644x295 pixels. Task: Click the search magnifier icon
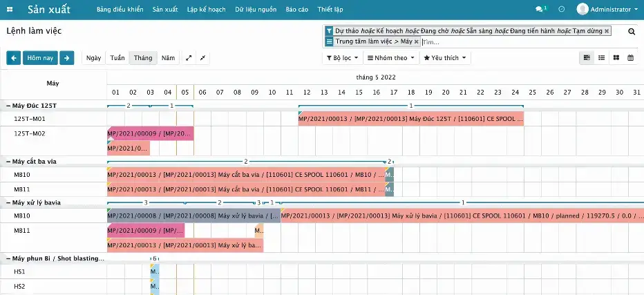(632, 31)
